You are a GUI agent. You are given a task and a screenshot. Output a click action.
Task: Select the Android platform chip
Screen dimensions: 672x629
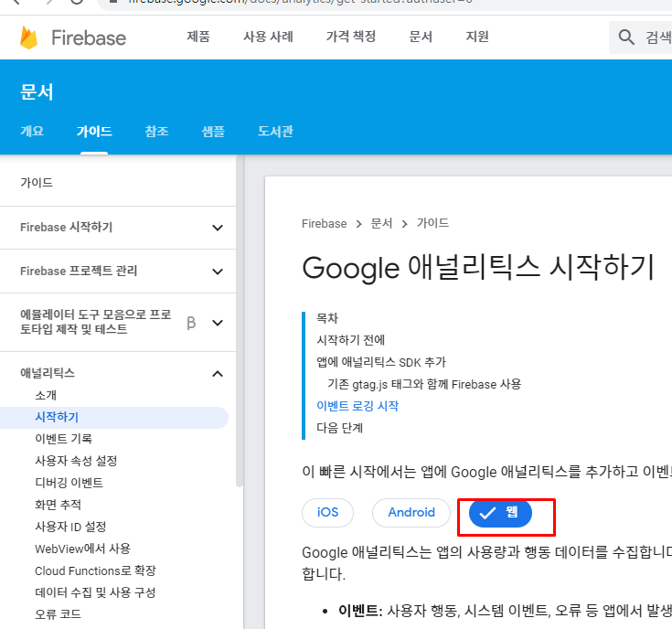point(411,512)
